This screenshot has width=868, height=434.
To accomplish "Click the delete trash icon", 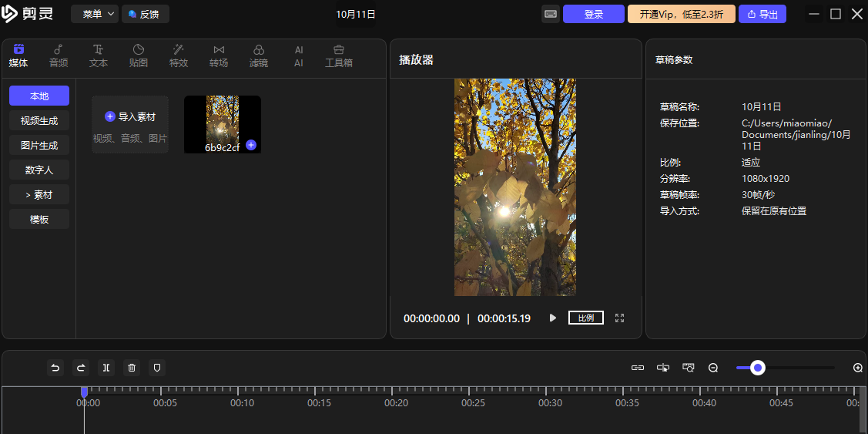I will click(x=132, y=368).
